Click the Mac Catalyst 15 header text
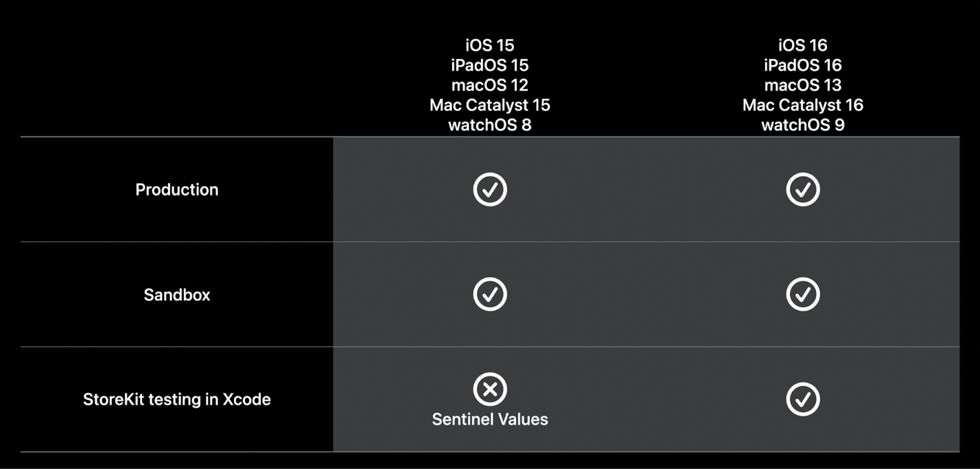This screenshot has width=980, height=469. pos(490,105)
